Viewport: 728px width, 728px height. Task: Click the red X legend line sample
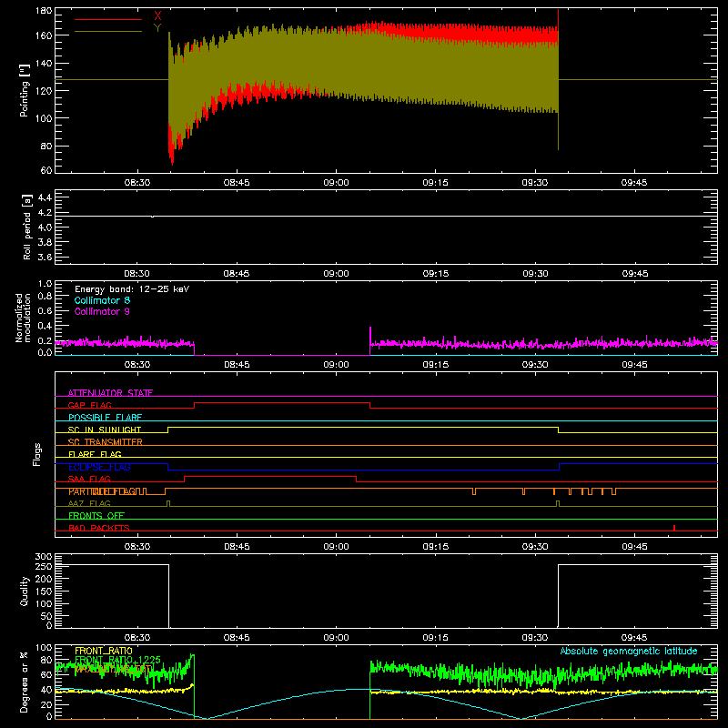(108, 19)
